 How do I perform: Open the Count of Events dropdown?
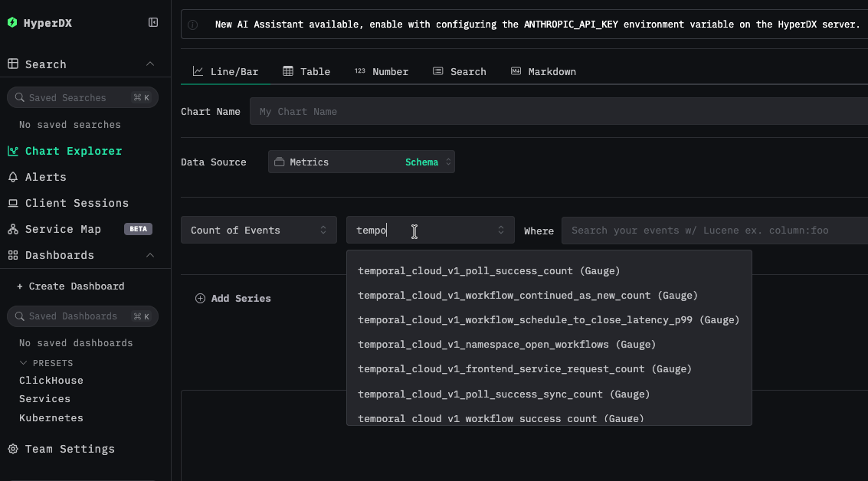click(x=258, y=229)
